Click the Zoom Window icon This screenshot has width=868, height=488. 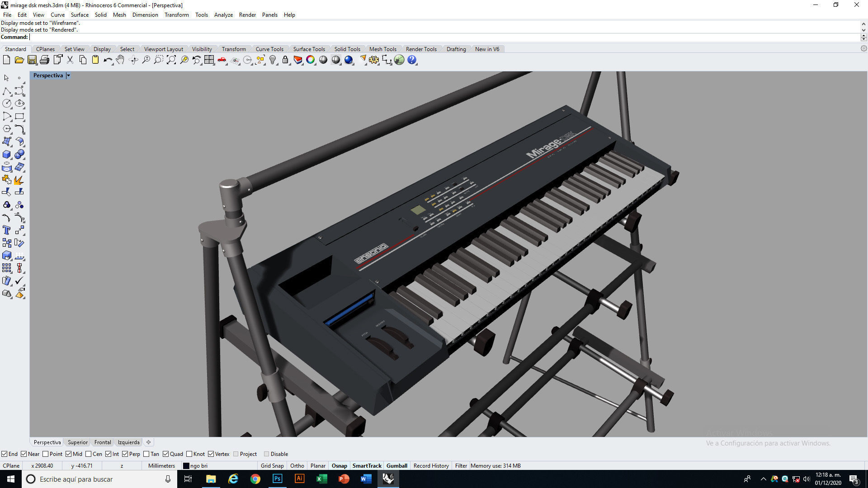pyautogui.click(x=159, y=60)
